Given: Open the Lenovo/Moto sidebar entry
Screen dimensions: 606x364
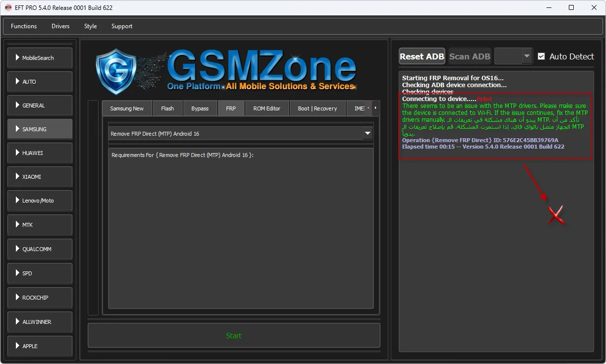Looking at the screenshot, I should [x=40, y=201].
